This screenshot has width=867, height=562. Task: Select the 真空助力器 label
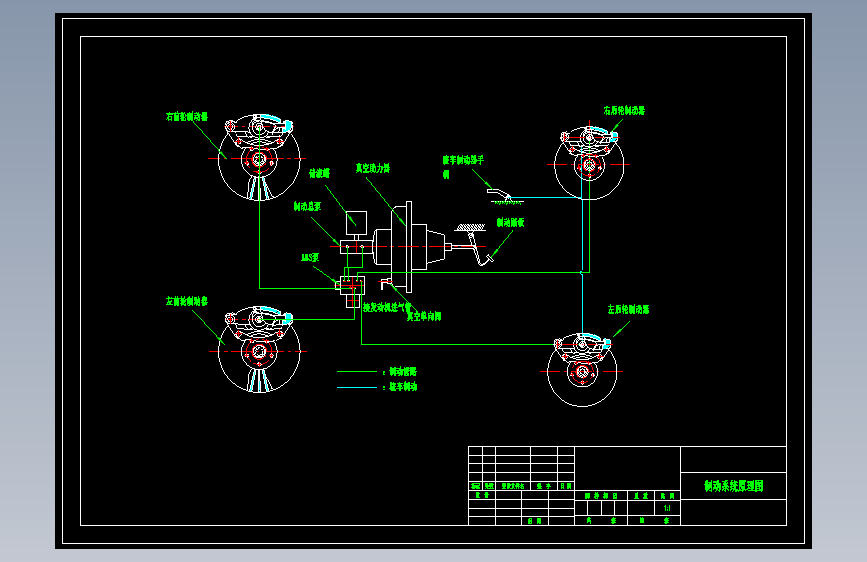[x=373, y=168]
